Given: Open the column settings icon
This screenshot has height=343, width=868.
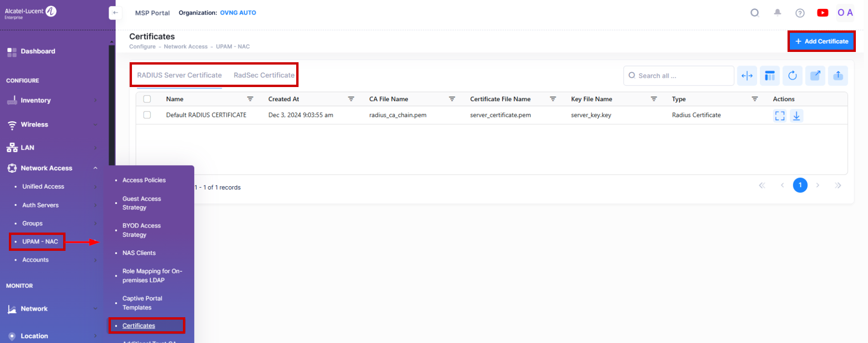Looking at the screenshot, I should tap(770, 75).
